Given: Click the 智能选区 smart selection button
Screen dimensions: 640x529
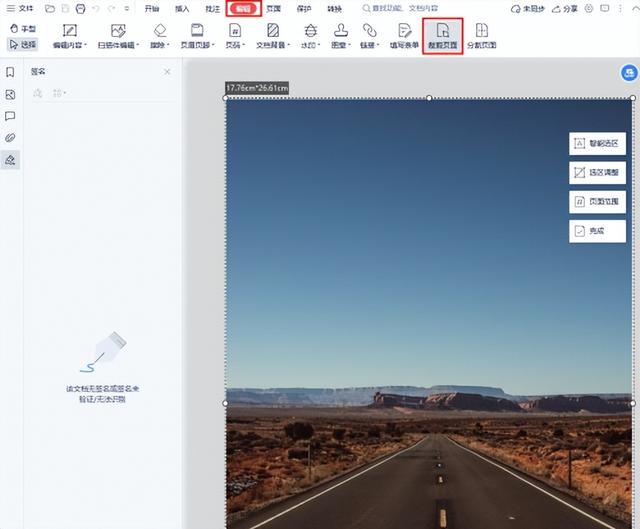Looking at the screenshot, I should [597, 143].
